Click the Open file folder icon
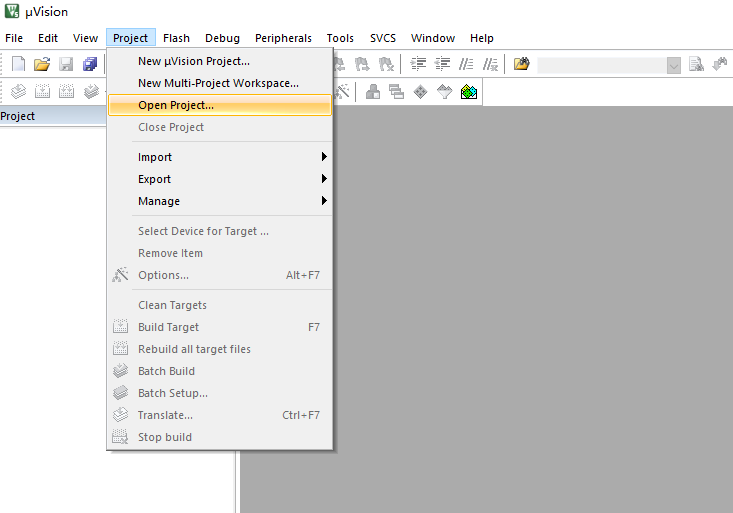The height and width of the screenshot is (513, 733). pyautogui.click(x=42, y=64)
